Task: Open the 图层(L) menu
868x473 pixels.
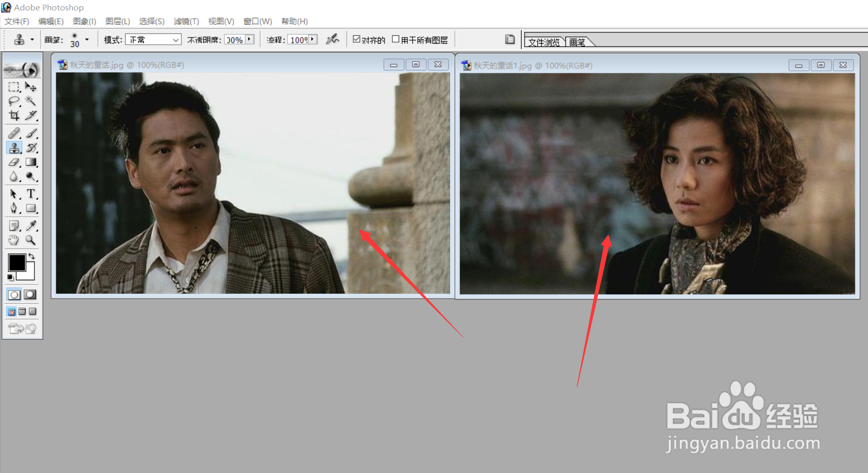Action: tap(118, 21)
